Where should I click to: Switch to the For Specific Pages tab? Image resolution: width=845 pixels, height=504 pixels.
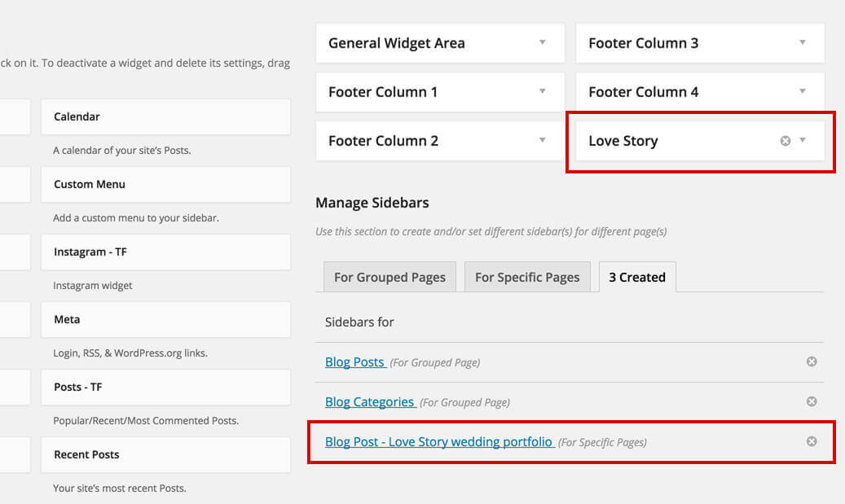pos(527,277)
